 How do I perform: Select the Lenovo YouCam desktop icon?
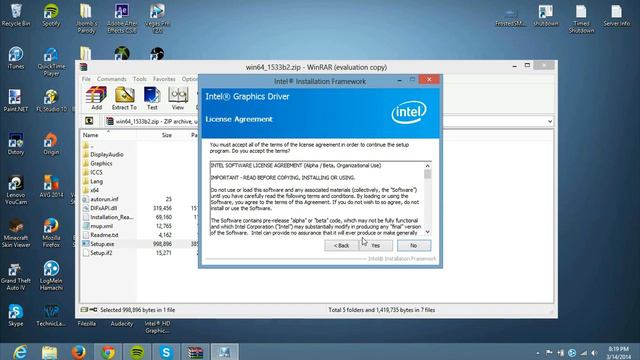click(16, 190)
